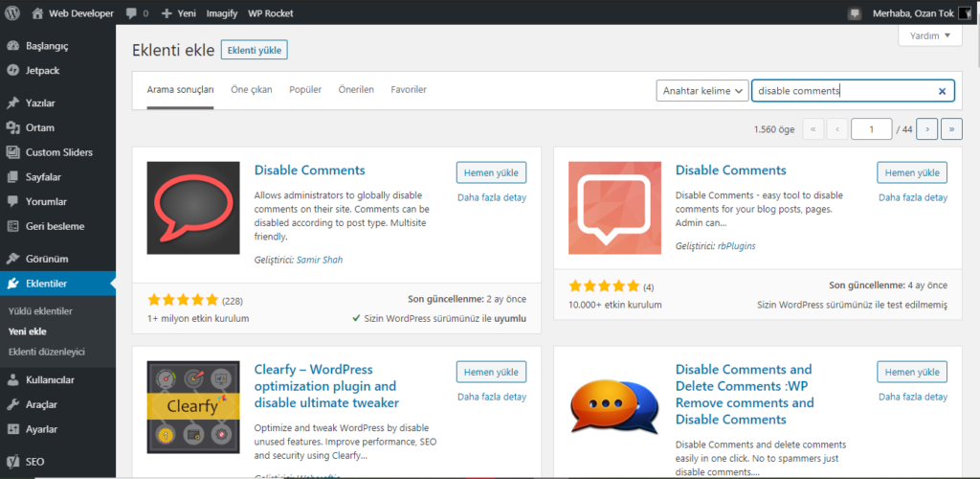980x479 pixels.
Task: Click the home icon beside Web Developer
Action: point(38,13)
